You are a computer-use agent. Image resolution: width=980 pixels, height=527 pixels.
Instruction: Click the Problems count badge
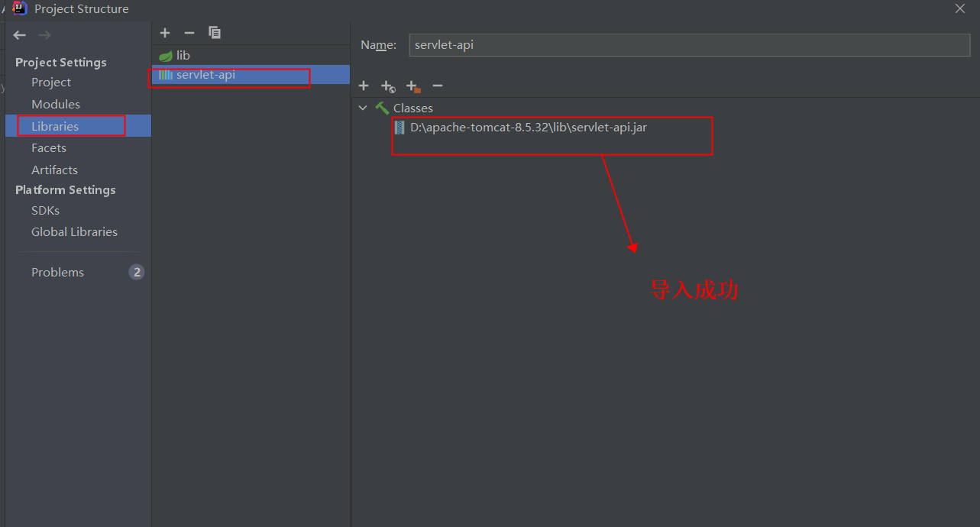(x=137, y=272)
